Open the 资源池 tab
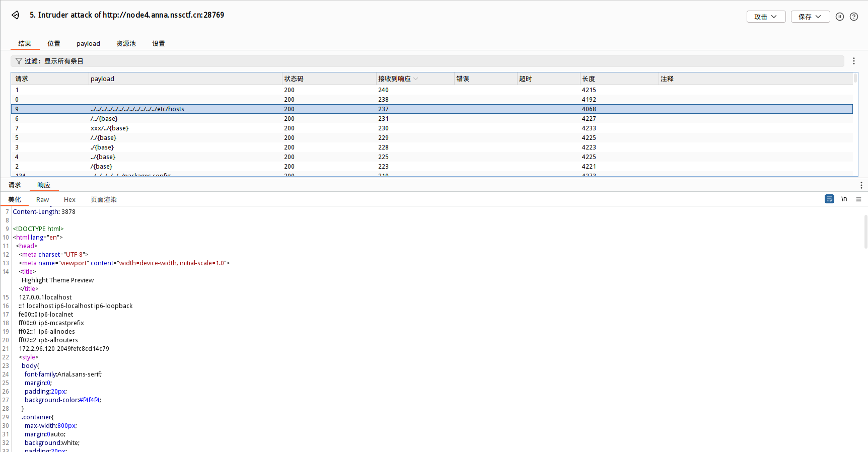868x452 pixels. pos(126,44)
